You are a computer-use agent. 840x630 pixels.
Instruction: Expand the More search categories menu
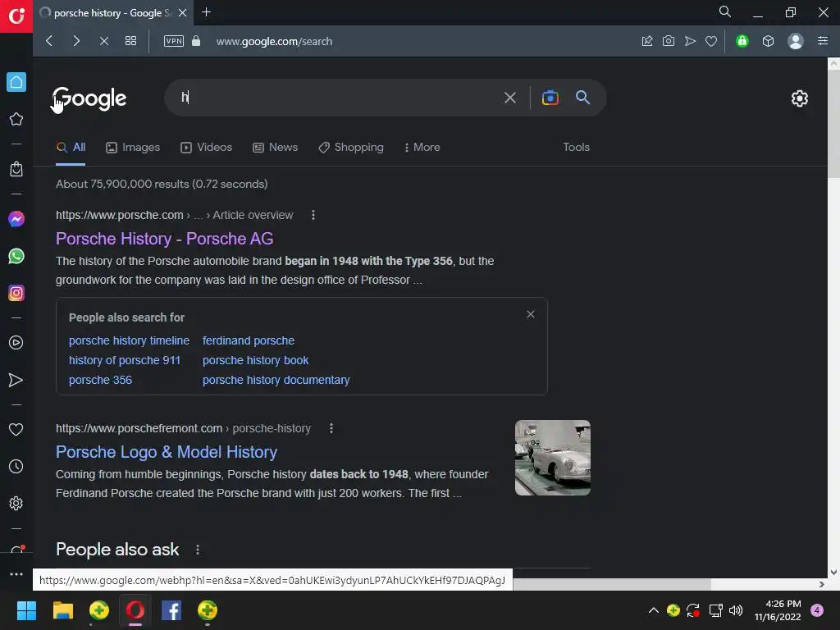coord(422,148)
